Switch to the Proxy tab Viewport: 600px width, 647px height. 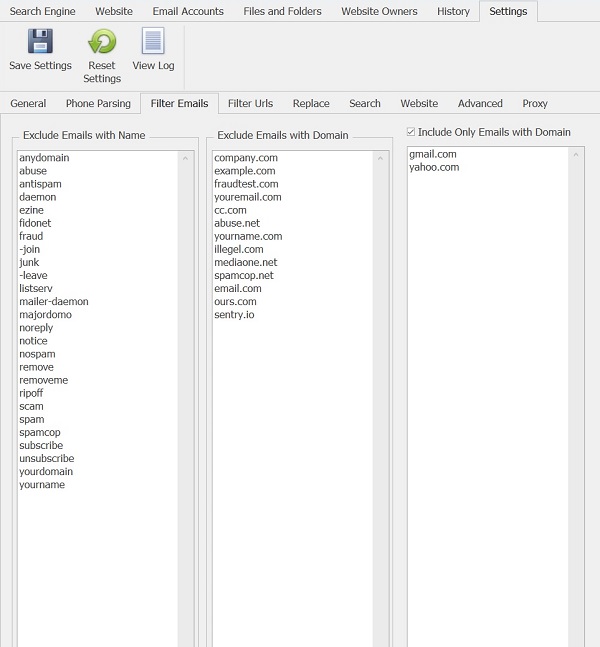pyautogui.click(x=535, y=103)
